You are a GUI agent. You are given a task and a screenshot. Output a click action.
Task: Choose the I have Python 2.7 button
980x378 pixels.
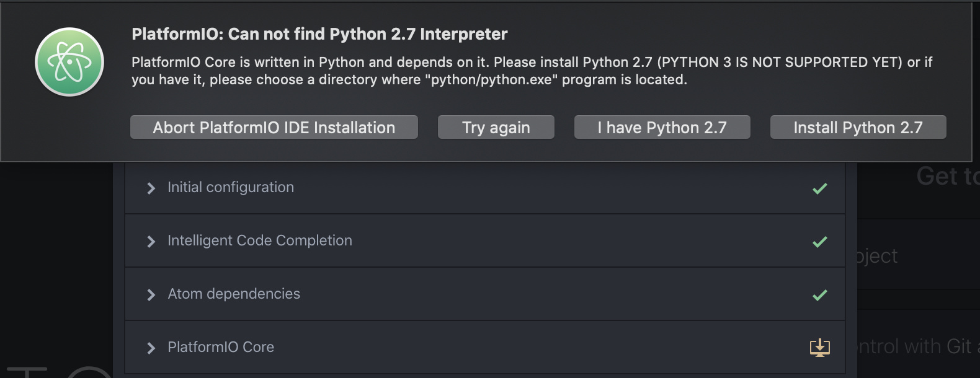pyautogui.click(x=662, y=128)
